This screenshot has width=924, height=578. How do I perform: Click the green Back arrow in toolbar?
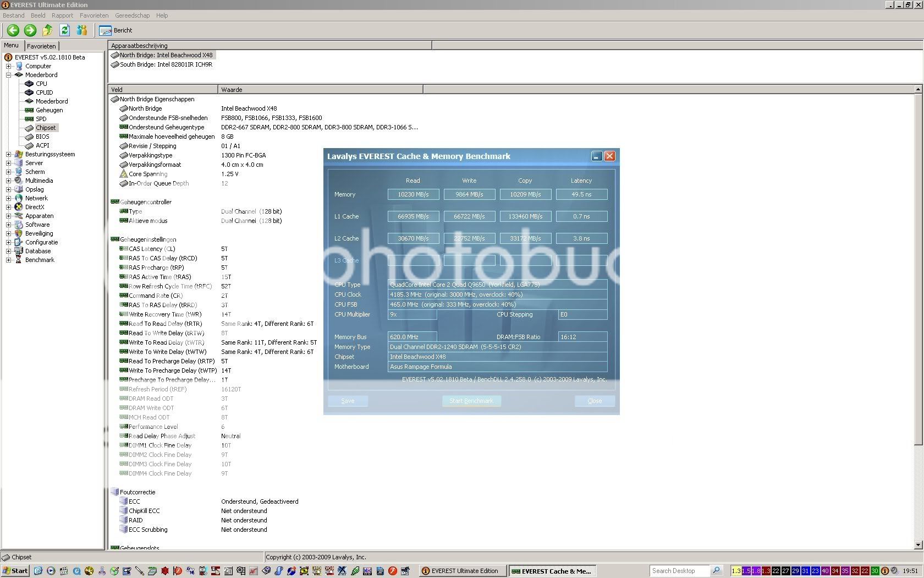click(13, 30)
